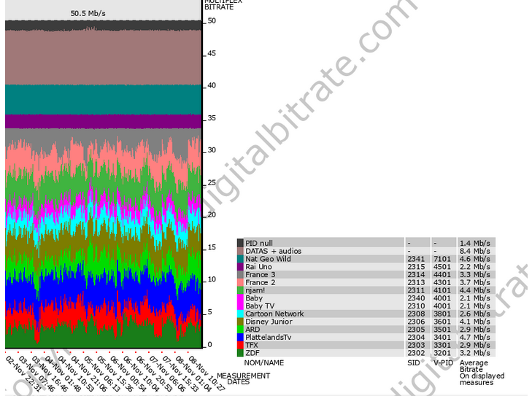Viewport: 532px width, 396px height.
Task: Select the njam! channel name in legend
Action: (255, 290)
